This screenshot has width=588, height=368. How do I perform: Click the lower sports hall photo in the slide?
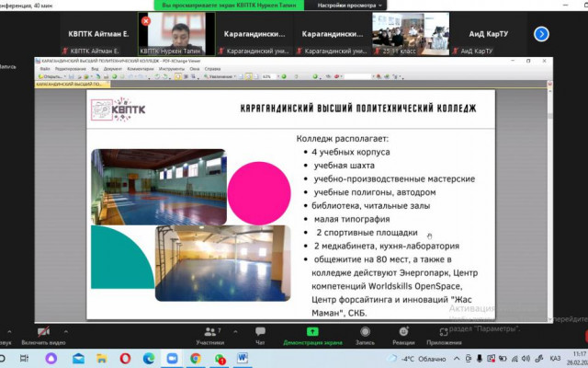pos(222,263)
